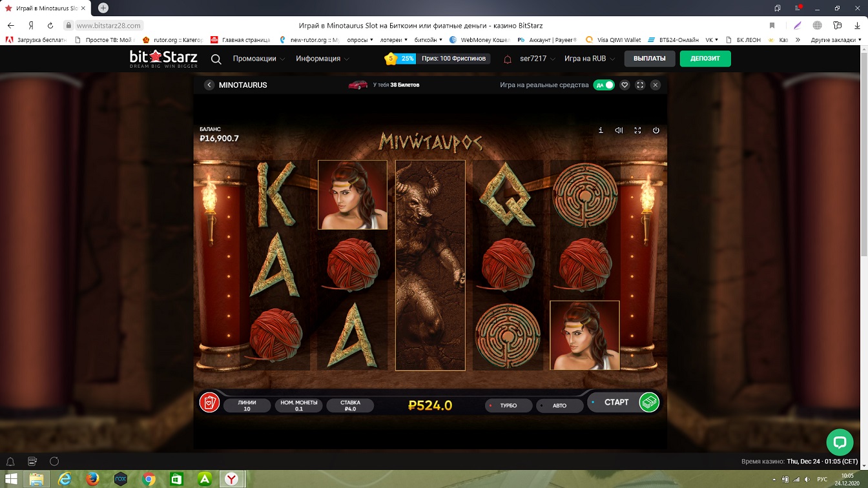Toggle real money play switch

604,85
